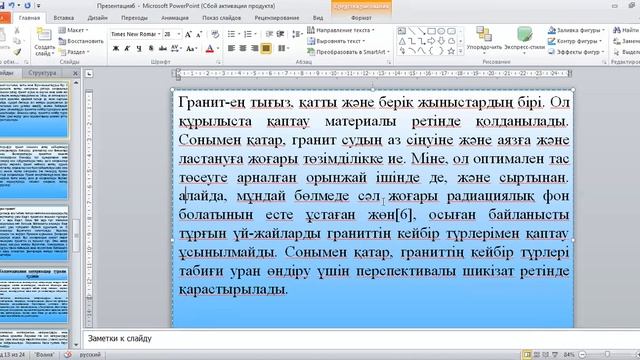The height and width of the screenshot is (360, 640).
Task: Click Создать слайд new slide button
Action: point(44,42)
